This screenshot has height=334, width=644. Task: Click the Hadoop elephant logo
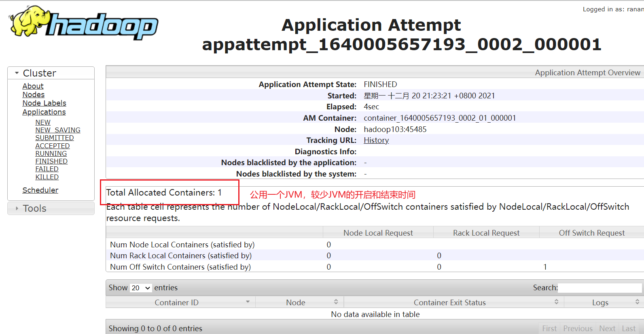tap(84, 23)
